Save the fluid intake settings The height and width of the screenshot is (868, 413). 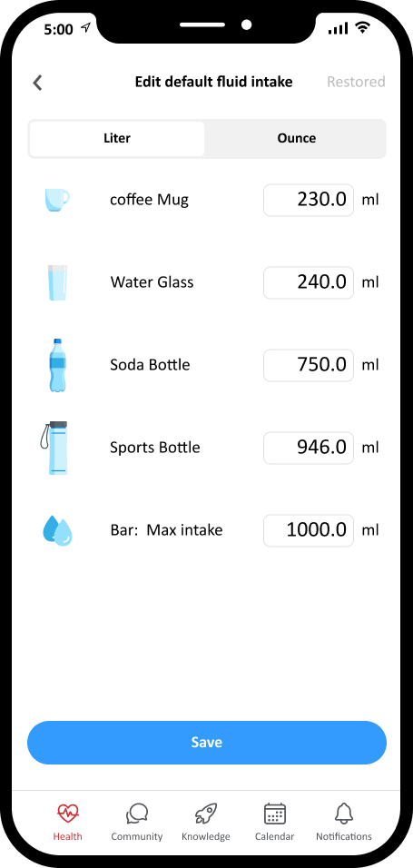tap(207, 743)
